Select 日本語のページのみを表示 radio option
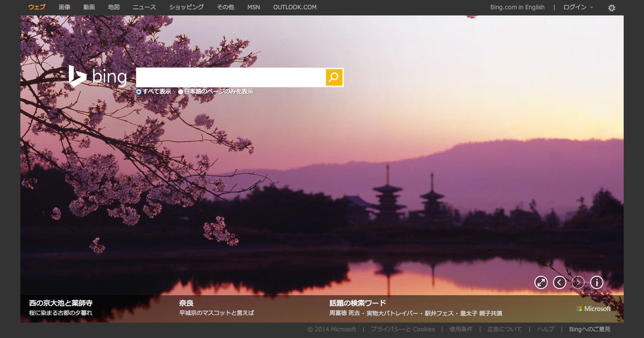The image size is (644, 338). (x=181, y=92)
